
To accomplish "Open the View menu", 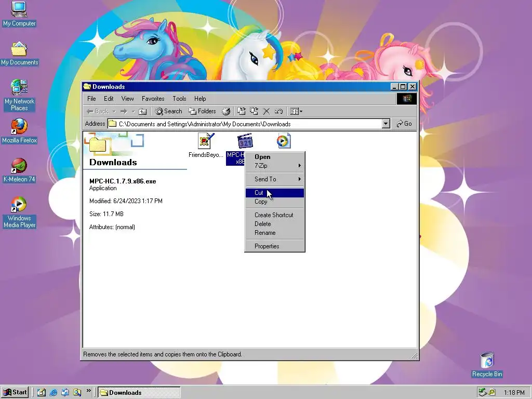I will point(128,99).
